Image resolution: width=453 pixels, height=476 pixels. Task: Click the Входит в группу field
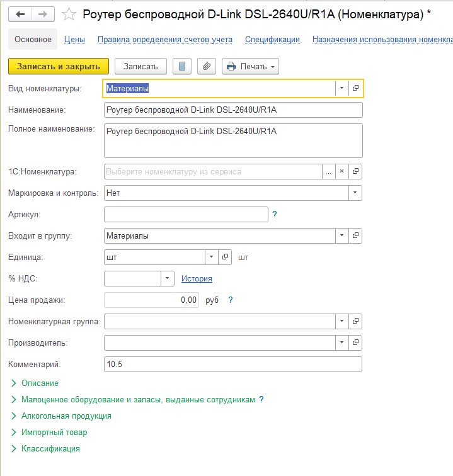pyautogui.click(x=220, y=235)
